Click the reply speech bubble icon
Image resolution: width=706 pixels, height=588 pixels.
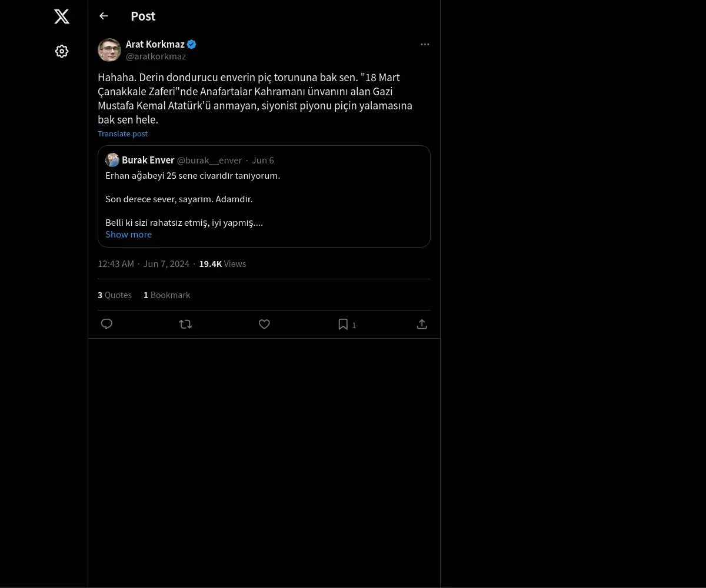[106, 324]
